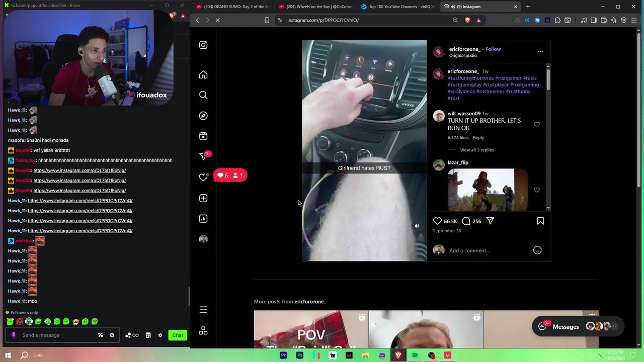Open the floating Messages button
Viewport: 644px width, 362px height.
pos(578,326)
